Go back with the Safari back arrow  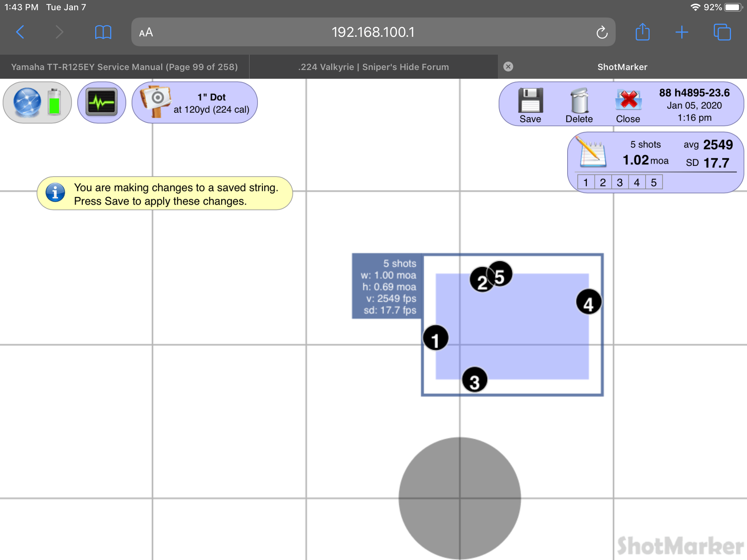click(20, 32)
